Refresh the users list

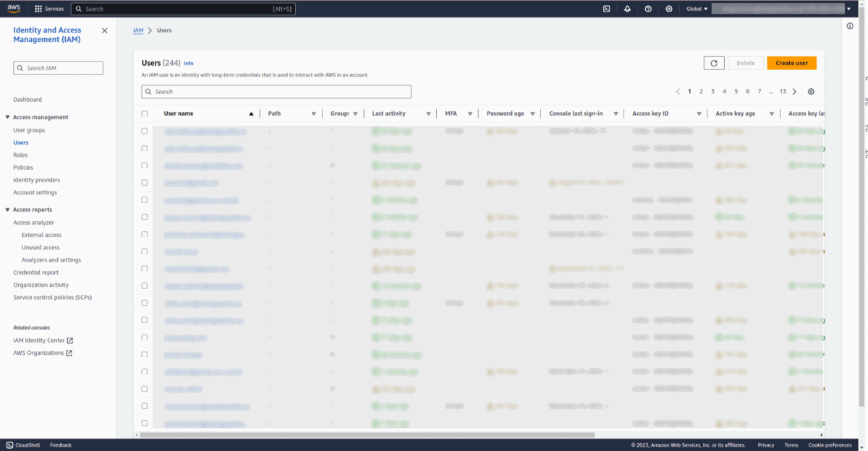tap(713, 63)
